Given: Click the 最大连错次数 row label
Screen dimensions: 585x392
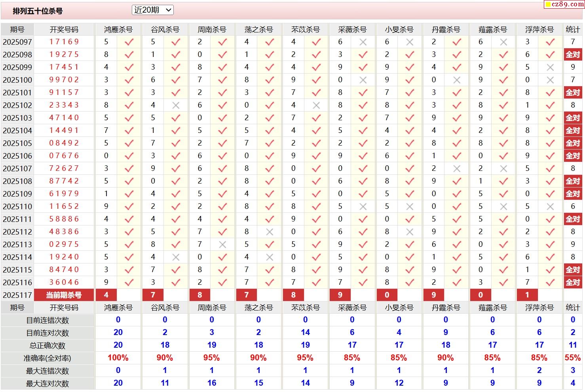Looking at the screenshot, I should pos(47,371).
